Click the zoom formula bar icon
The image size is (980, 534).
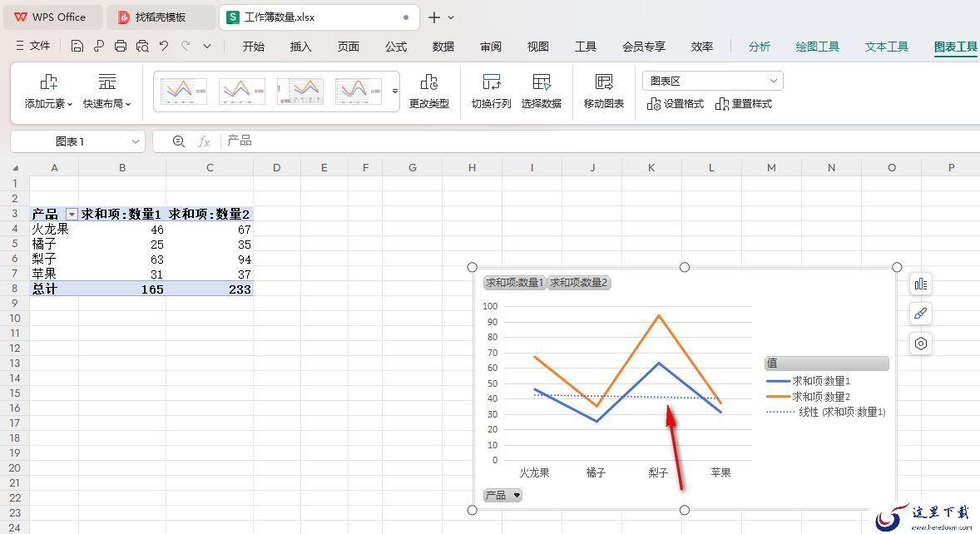[179, 141]
